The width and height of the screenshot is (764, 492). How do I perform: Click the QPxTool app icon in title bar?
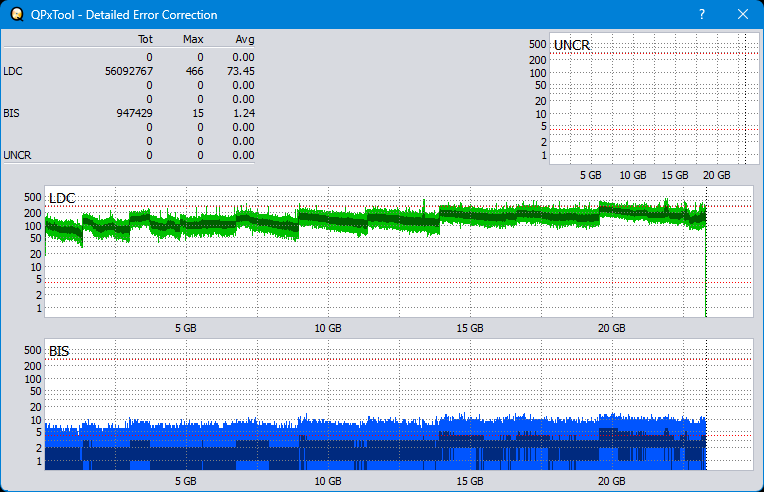pyautogui.click(x=15, y=15)
